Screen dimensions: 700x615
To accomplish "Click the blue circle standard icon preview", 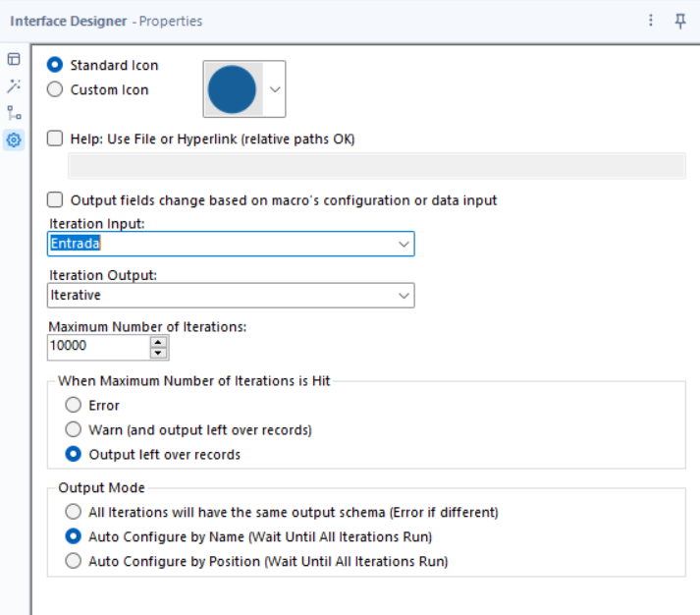I will click(232, 89).
